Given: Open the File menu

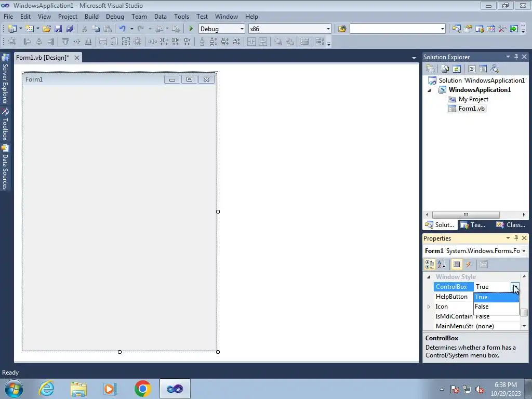Looking at the screenshot, I should pos(8,16).
